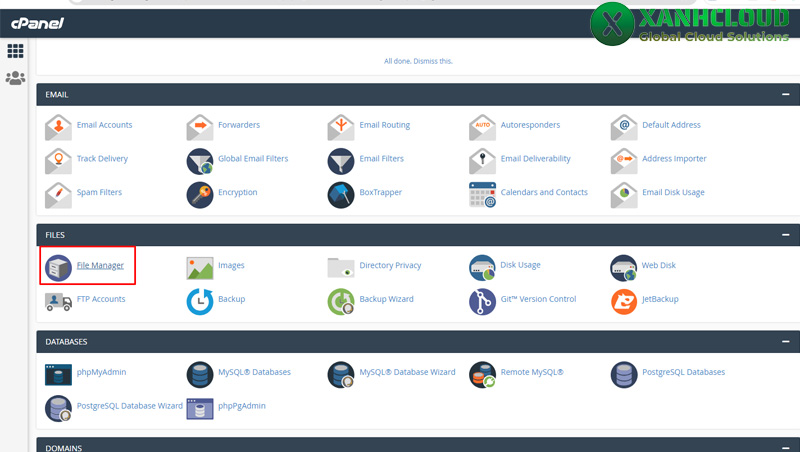Open the Address Importer link
The image size is (800, 452).
point(674,159)
